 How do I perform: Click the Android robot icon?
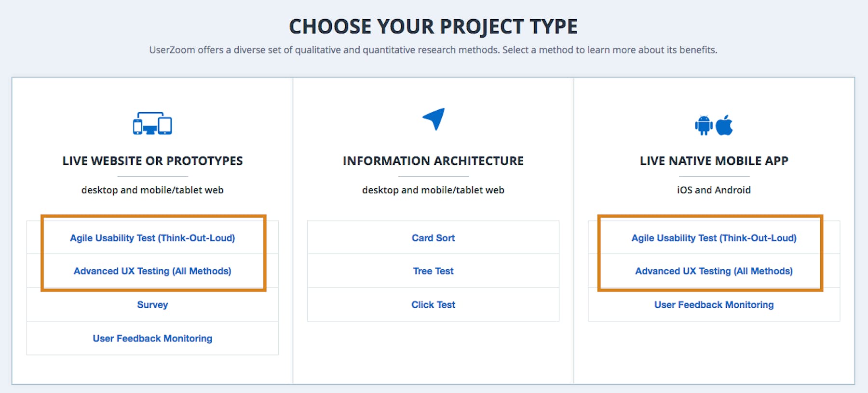[704, 125]
